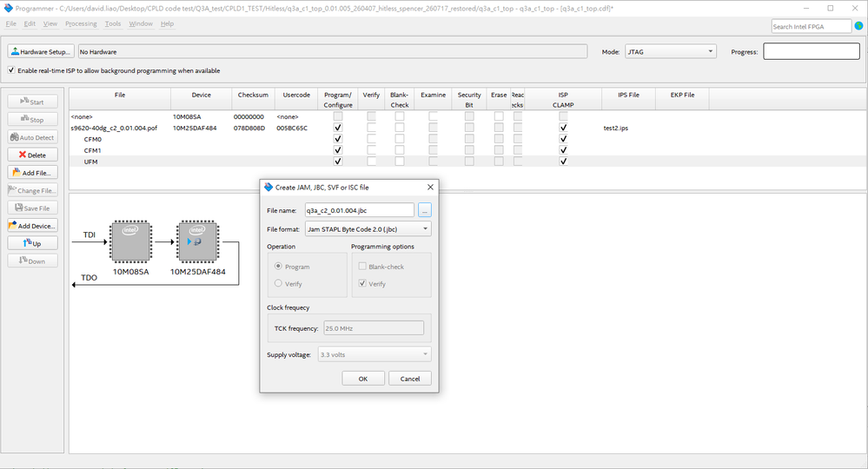Toggle Program/Configure for CFM1 row
This screenshot has height=469, width=868.
338,150
